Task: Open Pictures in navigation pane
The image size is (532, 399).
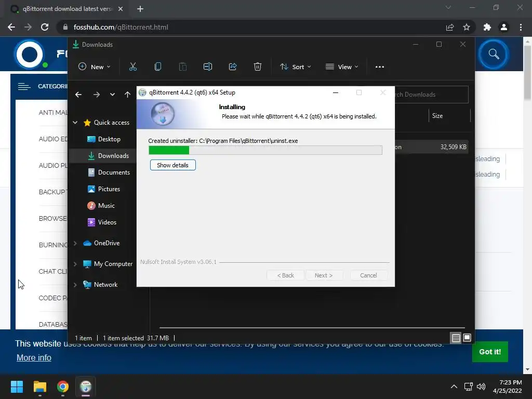Action: click(x=104, y=189)
